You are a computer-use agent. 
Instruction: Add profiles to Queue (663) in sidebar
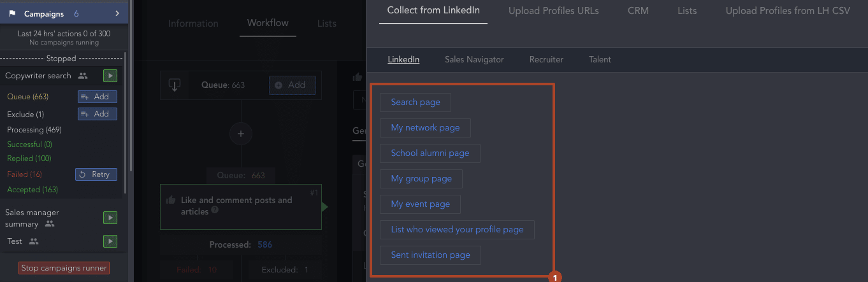(98, 97)
